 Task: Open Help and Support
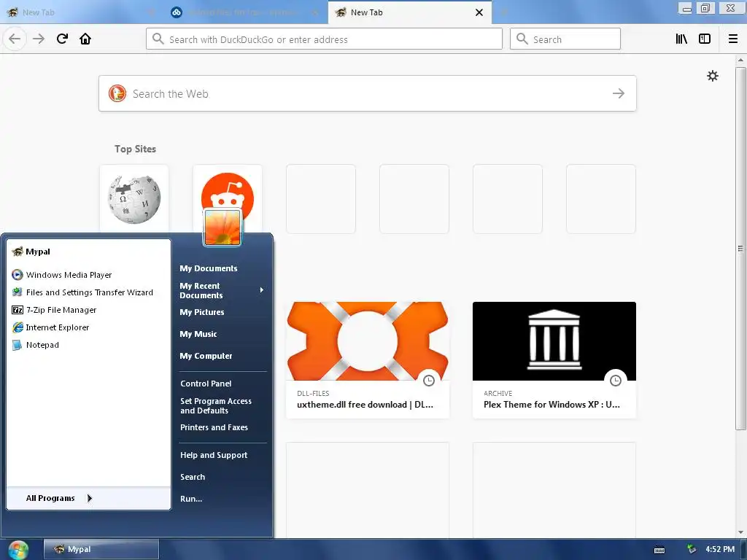click(214, 455)
